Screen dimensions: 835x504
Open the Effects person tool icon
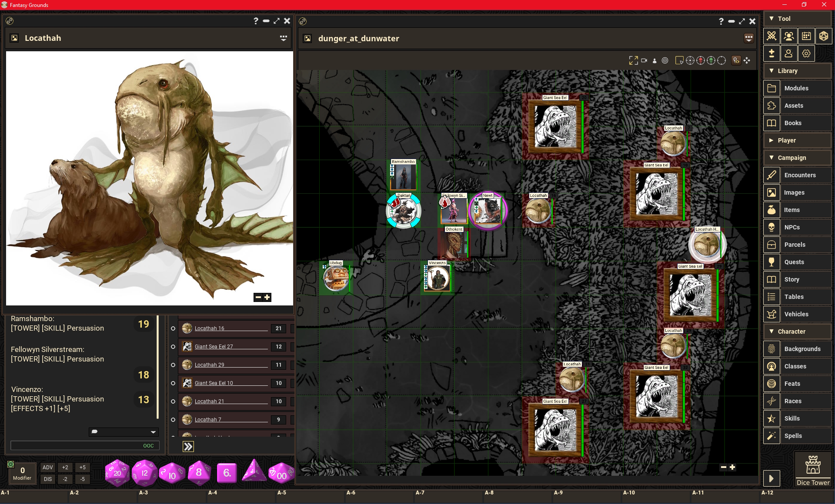pyautogui.click(x=788, y=53)
